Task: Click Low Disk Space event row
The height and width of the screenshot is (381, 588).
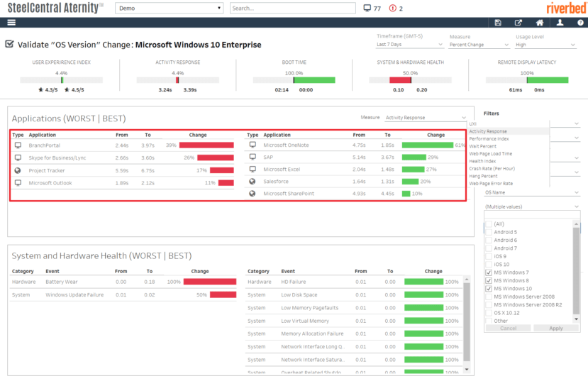Action: (353, 294)
